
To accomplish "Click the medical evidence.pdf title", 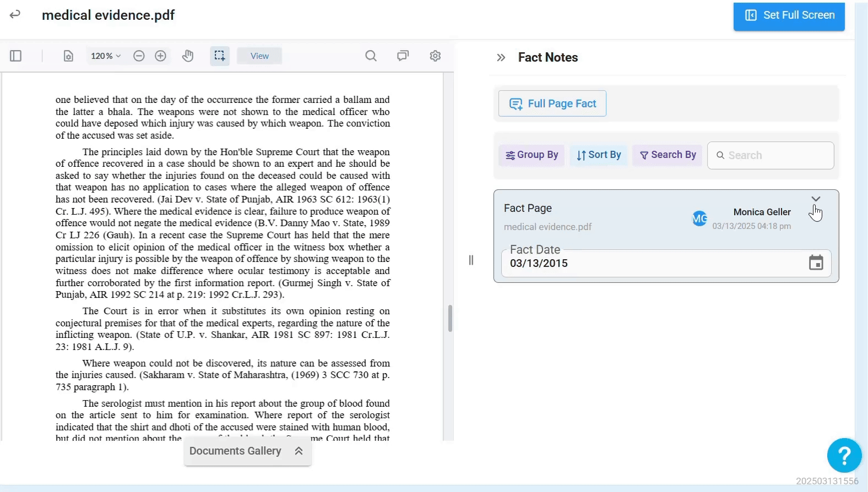I will click(109, 15).
